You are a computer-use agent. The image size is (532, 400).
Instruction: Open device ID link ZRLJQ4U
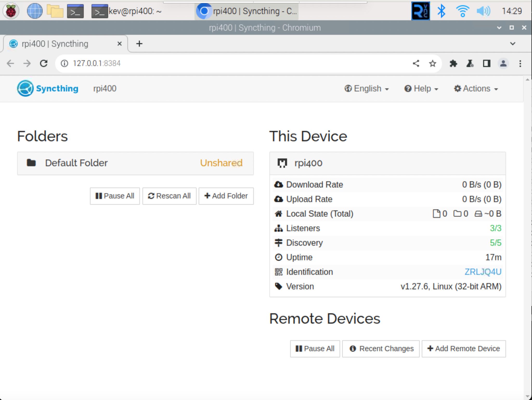pos(483,272)
